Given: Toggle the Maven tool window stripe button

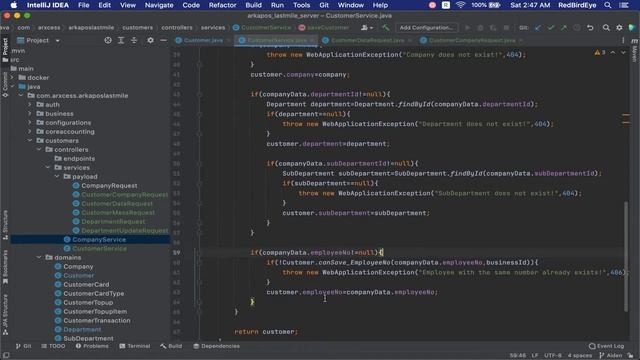Looking at the screenshot, I should tap(634, 51).
